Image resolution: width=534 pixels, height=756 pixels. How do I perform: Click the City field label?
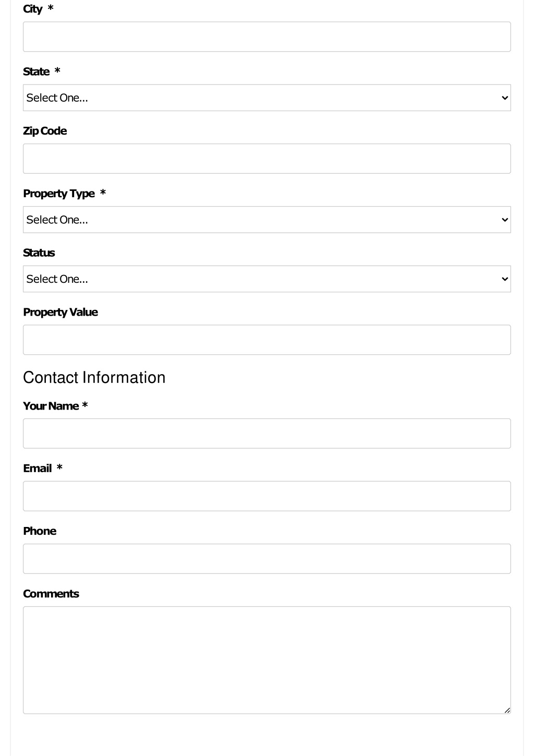(x=32, y=9)
